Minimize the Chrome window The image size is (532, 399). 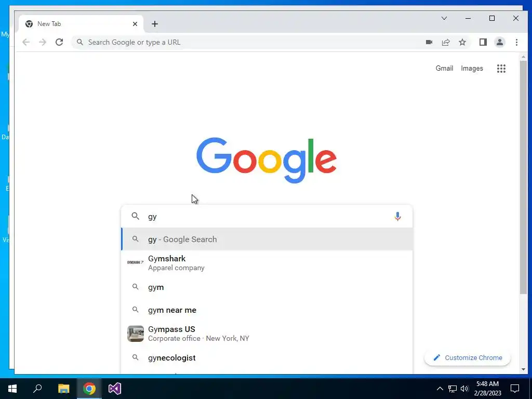(468, 18)
